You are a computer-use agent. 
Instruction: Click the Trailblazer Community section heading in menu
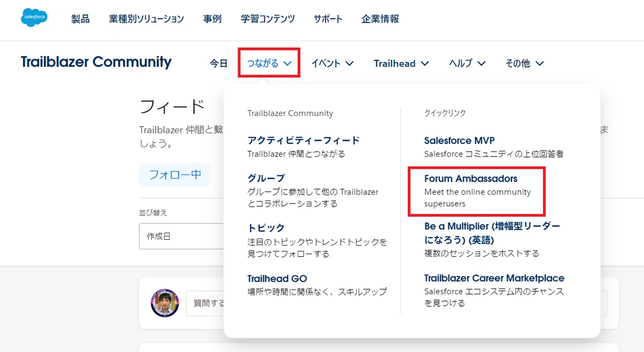290,113
